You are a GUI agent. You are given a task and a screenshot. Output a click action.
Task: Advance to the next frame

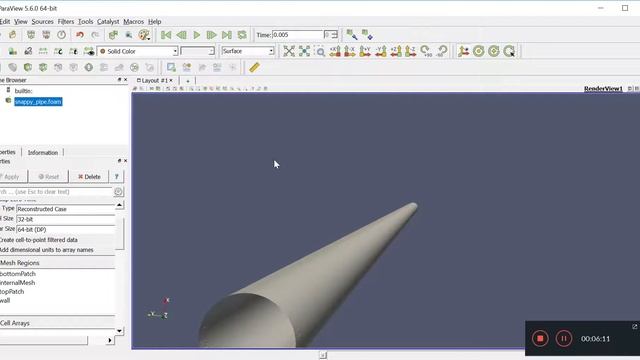tap(211, 35)
